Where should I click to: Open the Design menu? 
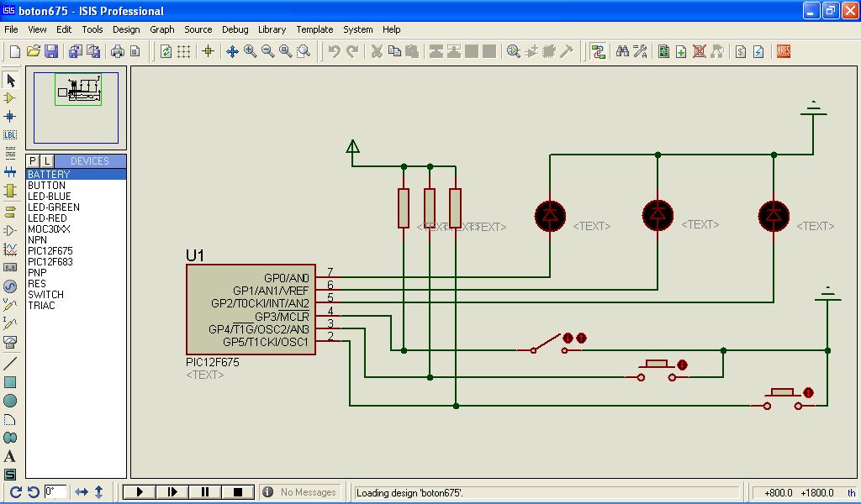click(x=126, y=29)
